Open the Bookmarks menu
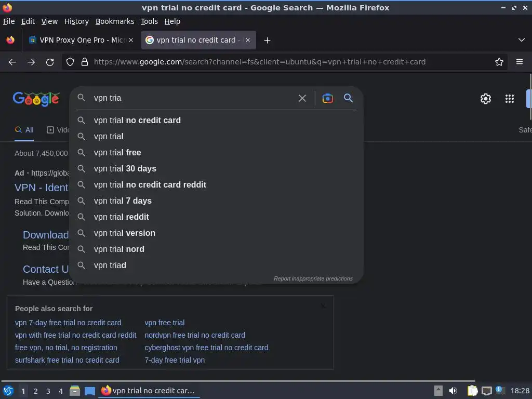The width and height of the screenshot is (532, 399). coord(115,21)
